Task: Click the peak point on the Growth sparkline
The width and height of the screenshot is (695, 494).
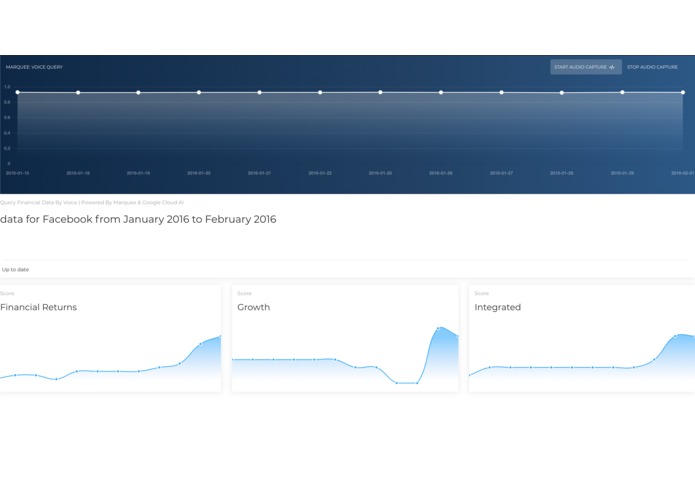Action: coord(439,328)
